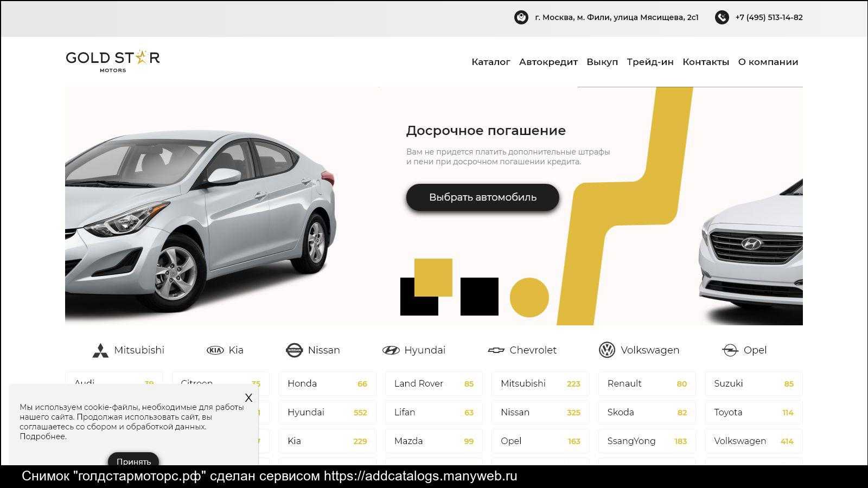Select Hyundai with 552 cars
The width and height of the screenshot is (868, 488).
(x=328, y=413)
